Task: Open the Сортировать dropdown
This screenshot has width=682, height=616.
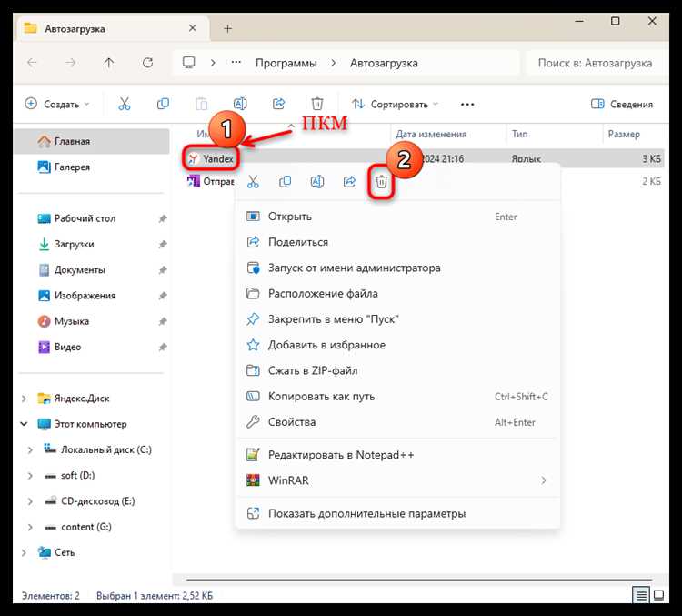Action: pos(395,105)
